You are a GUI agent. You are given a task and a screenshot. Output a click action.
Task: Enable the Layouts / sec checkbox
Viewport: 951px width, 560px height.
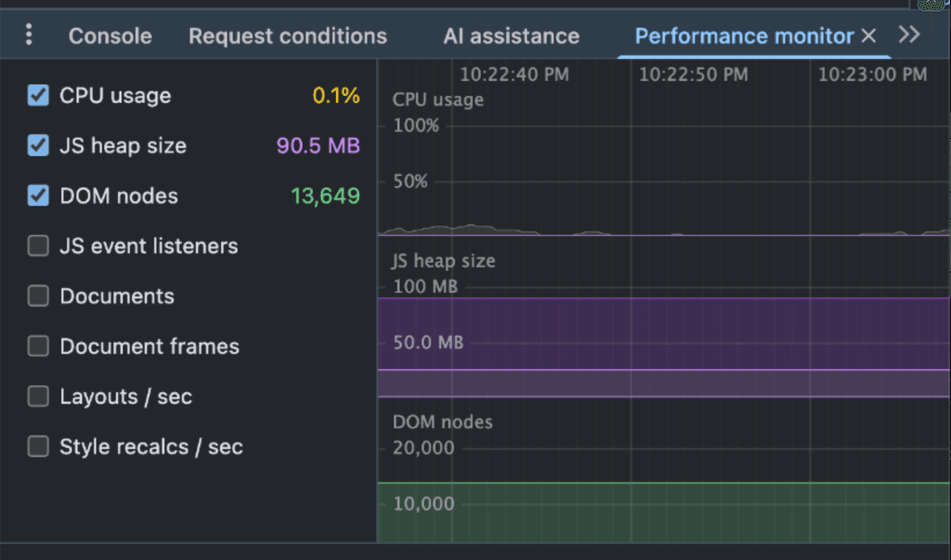[x=38, y=396]
